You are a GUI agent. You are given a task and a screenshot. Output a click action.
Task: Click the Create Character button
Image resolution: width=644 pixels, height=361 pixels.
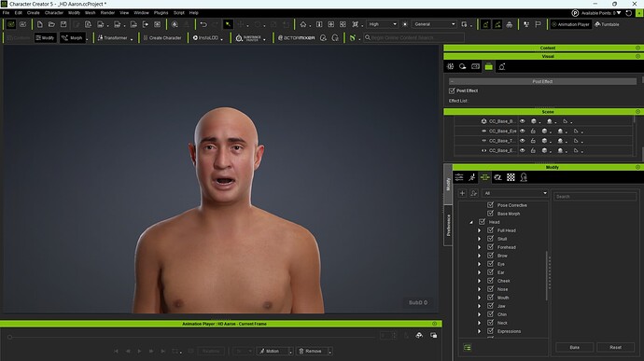coord(161,38)
